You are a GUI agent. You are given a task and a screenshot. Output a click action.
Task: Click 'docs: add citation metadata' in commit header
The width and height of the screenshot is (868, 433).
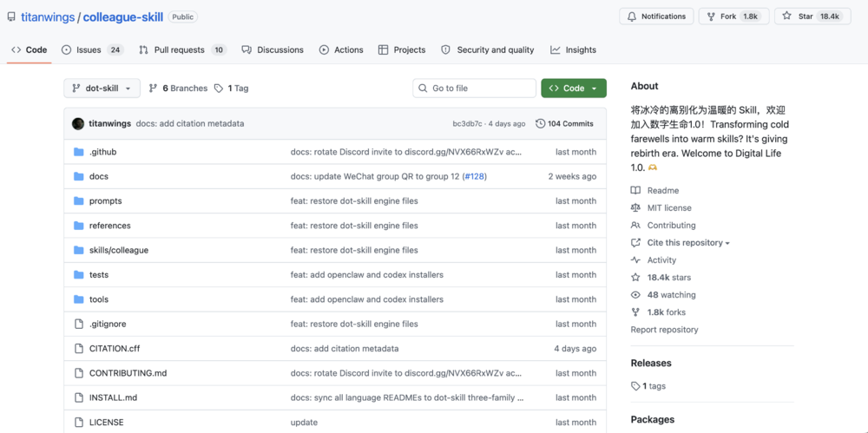(190, 123)
